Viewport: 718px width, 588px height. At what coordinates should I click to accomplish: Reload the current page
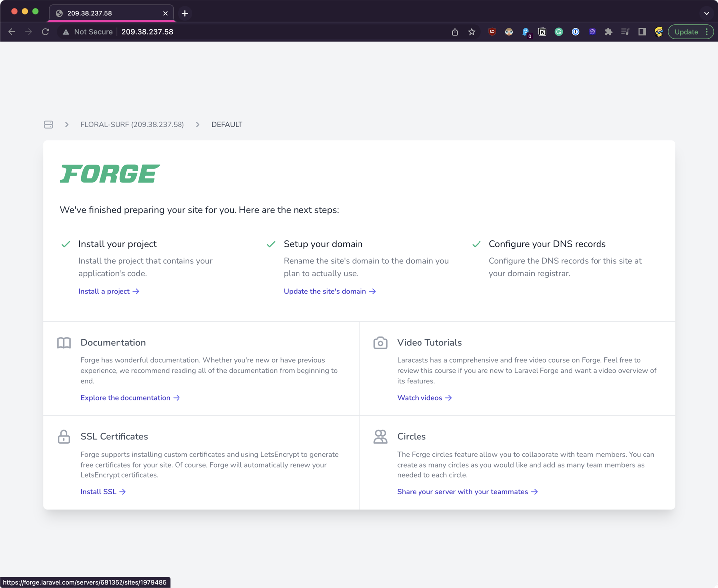45,32
